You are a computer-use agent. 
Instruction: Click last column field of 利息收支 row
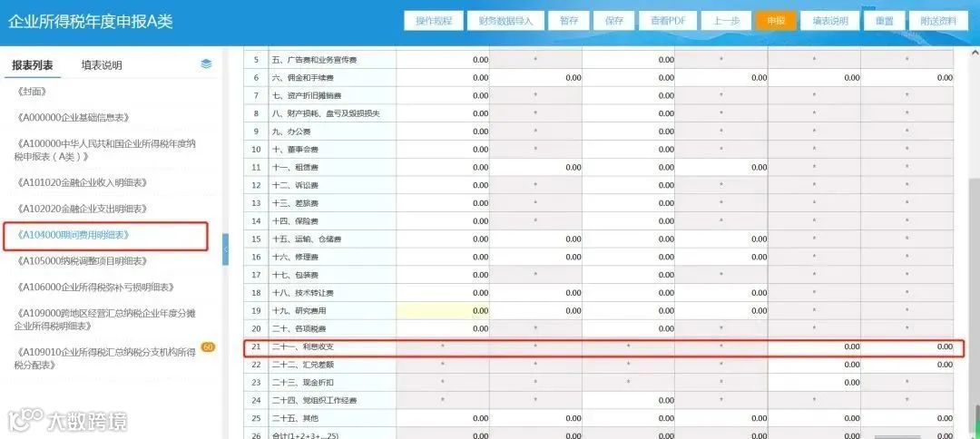tap(906, 346)
